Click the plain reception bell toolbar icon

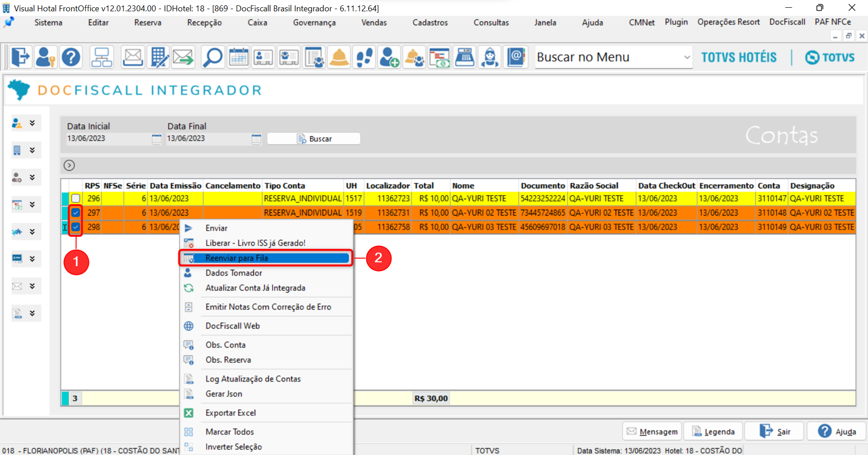tap(339, 57)
